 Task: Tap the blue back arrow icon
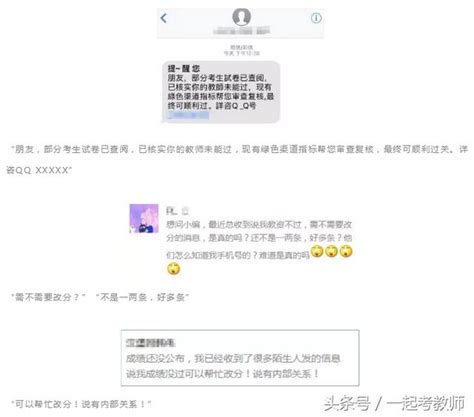[x=163, y=18]
